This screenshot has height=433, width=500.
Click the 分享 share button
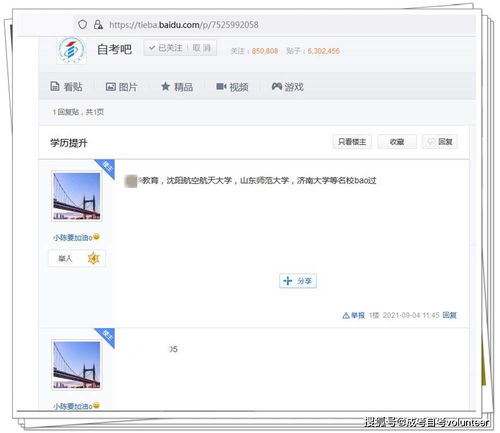click(298, 281)
